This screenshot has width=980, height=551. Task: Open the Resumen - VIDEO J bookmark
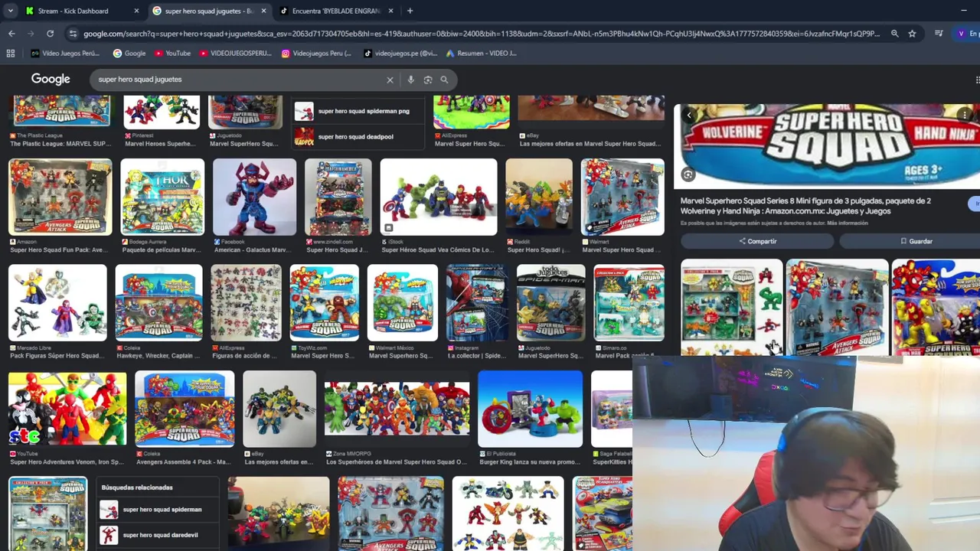(481, 54)
